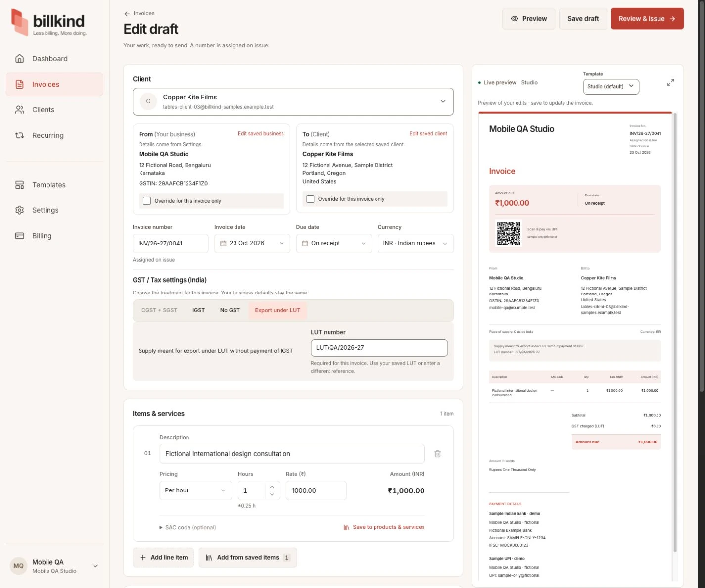This screenshot has height=588, width=705.
Task: Select the No GST tax tab
Action: tap(230, 310)
